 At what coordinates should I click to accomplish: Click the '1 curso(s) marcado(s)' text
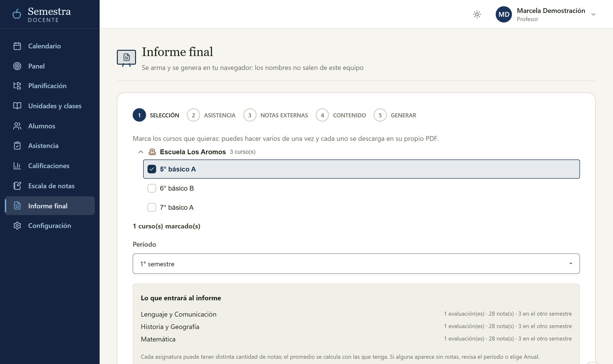click(x=166, y=226)
